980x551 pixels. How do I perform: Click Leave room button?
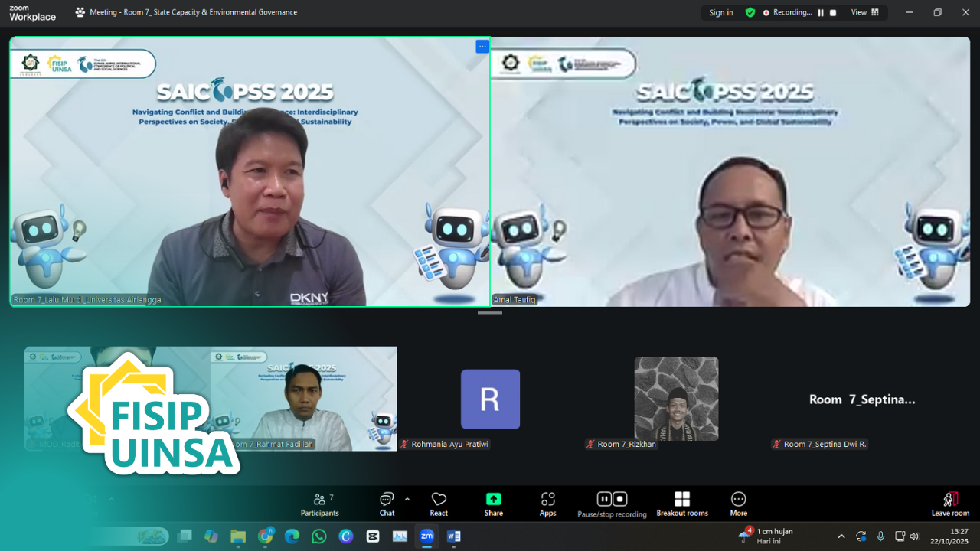click(x=950, y=502)
